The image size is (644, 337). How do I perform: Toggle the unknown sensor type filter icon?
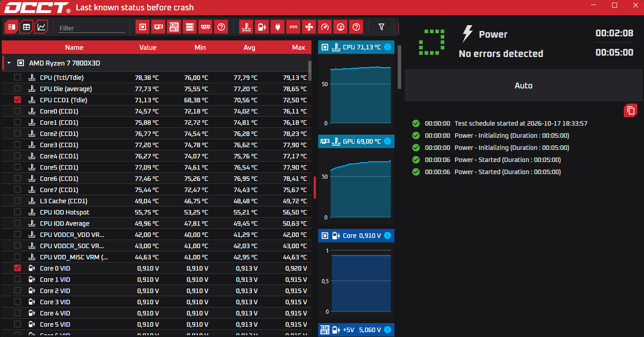356,27
